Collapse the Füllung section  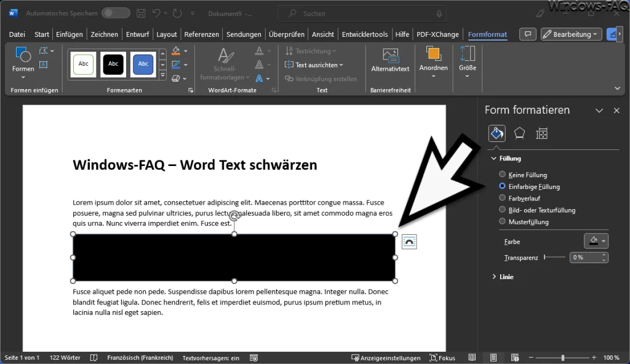[506, 158]
